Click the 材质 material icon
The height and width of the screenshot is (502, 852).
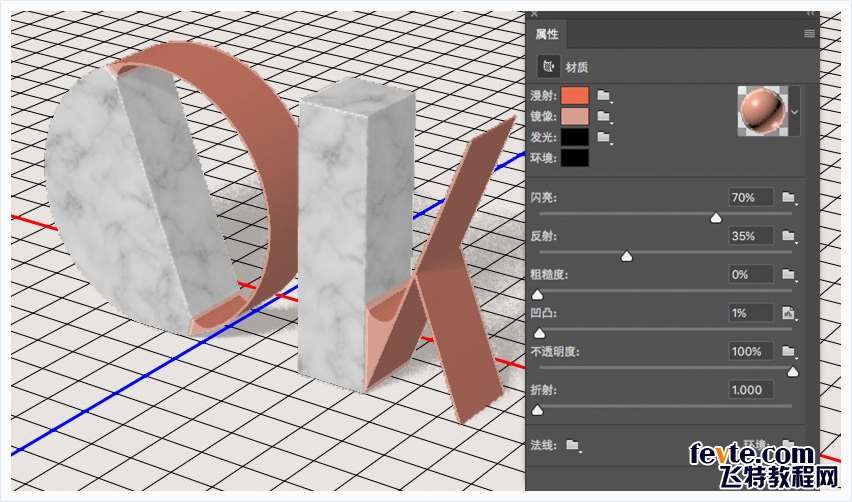(549, 66)
